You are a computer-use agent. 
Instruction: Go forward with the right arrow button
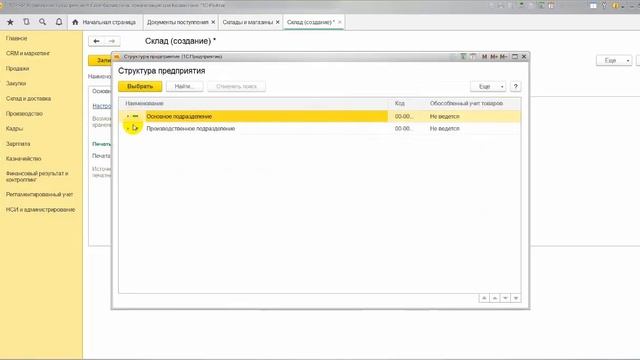click(x=112, y=41)
